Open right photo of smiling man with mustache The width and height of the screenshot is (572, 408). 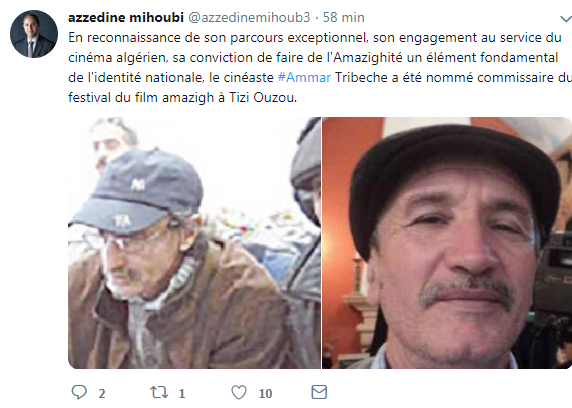(x=447, y=243)
